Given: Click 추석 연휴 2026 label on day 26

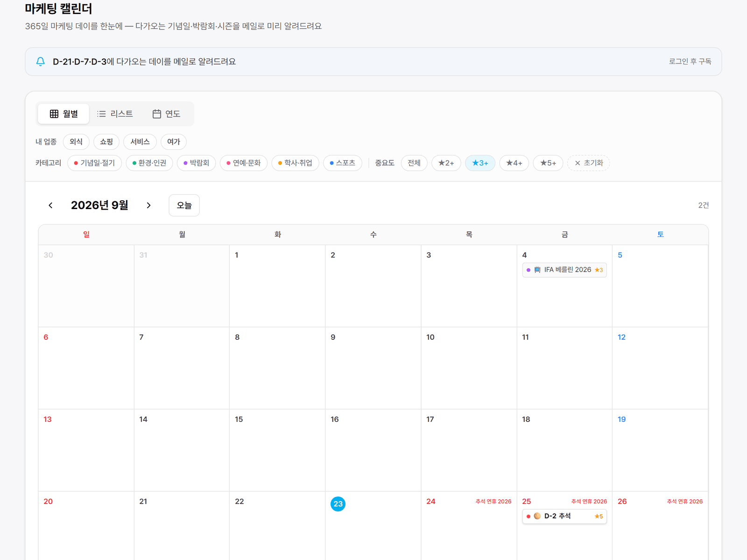Looking at the screenshot, I should pos(685,502).
